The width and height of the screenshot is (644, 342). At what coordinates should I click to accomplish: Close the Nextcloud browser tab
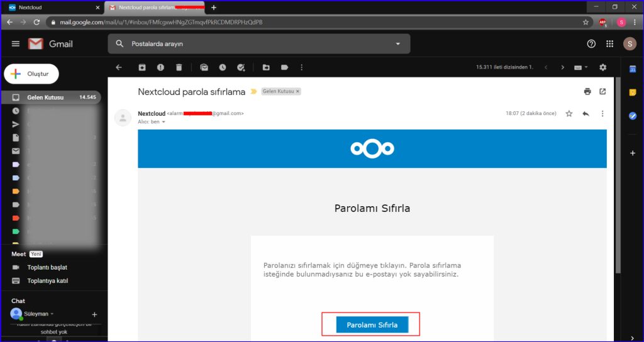(97, 8)
